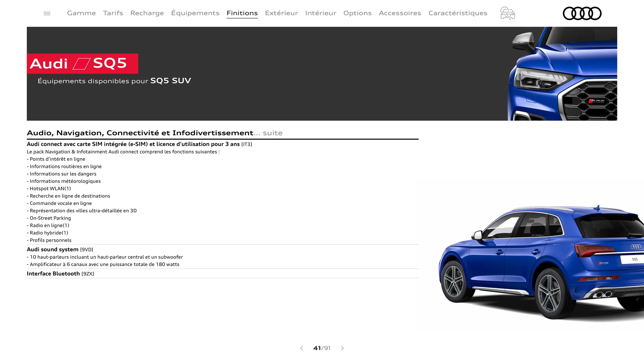Select the Équipements tab
The height and width of the screenshot is (362, 644).
tap(195, 13)
